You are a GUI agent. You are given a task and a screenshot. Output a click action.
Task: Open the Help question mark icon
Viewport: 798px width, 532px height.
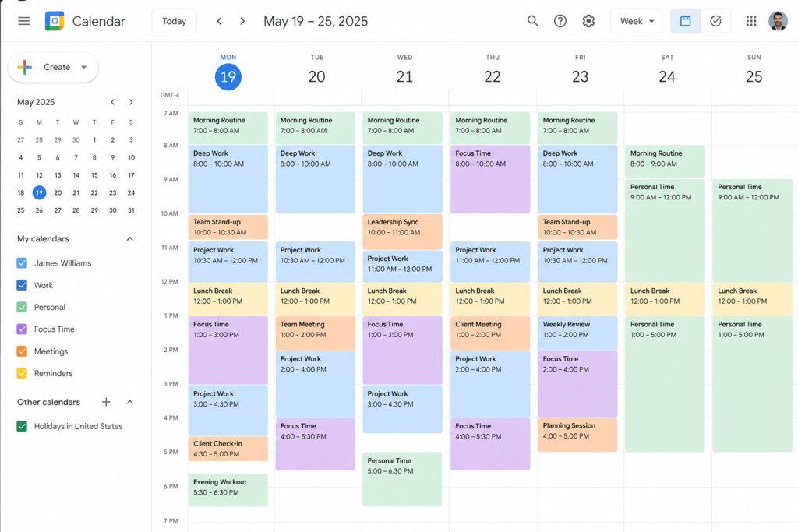coord(560,21)
